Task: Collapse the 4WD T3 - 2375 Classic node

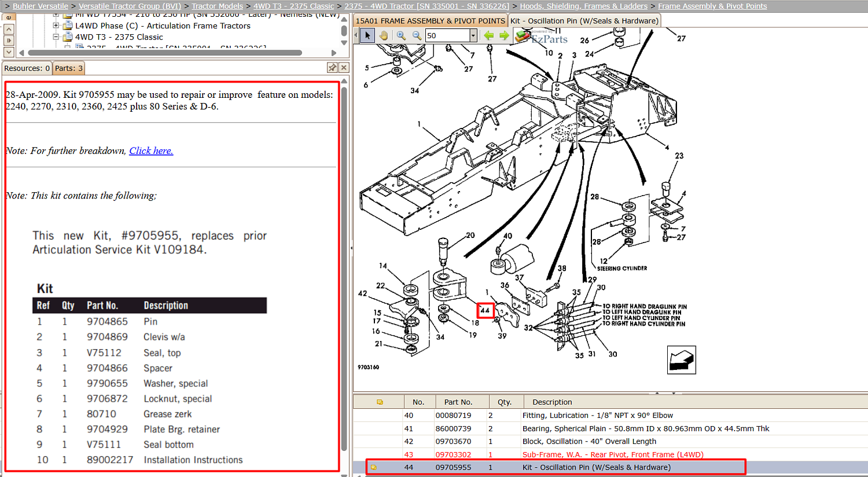Action: (56, 36)
